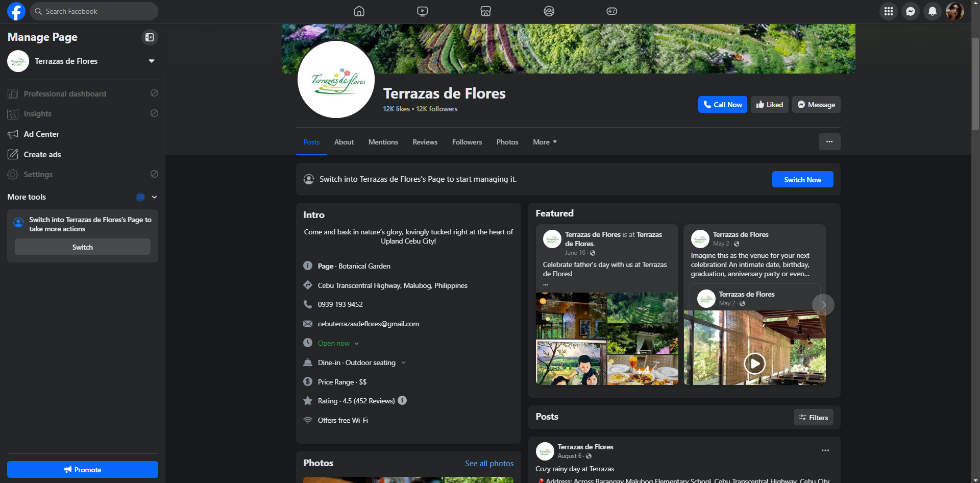Viewport: 980px width, 483px height.
Task: Open the account profile picture menu
Action: (x=954, y=11)
